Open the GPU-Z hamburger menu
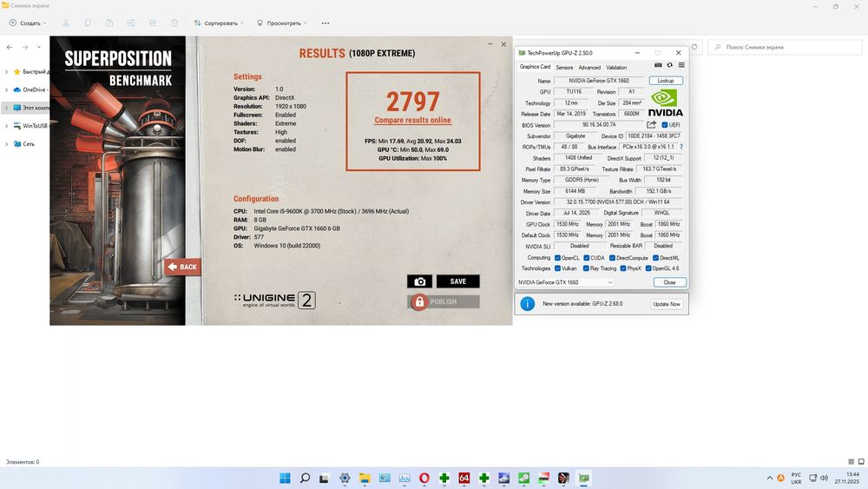 [681, 65]
